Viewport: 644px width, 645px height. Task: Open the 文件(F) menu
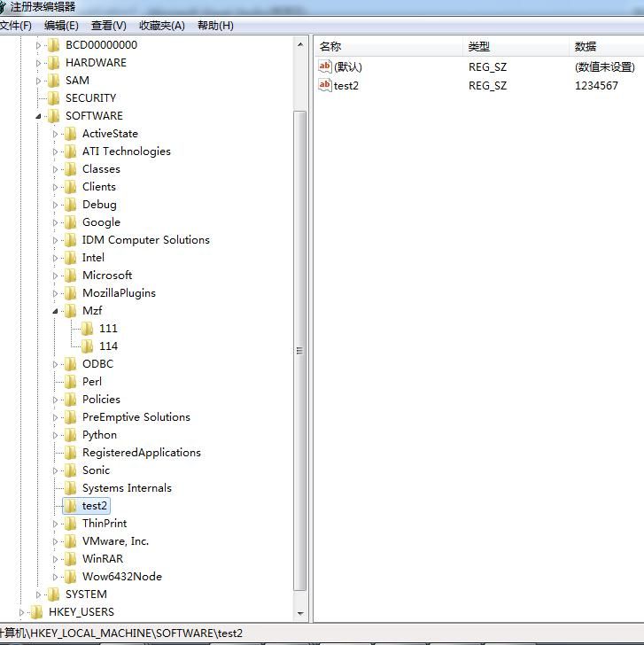(x=16, y=26)
